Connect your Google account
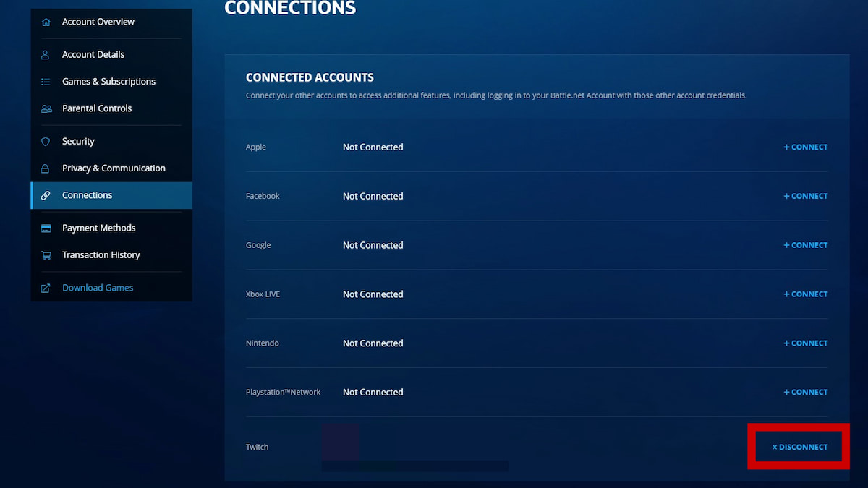This screenshot has height=488, width=868. [805, 244]
